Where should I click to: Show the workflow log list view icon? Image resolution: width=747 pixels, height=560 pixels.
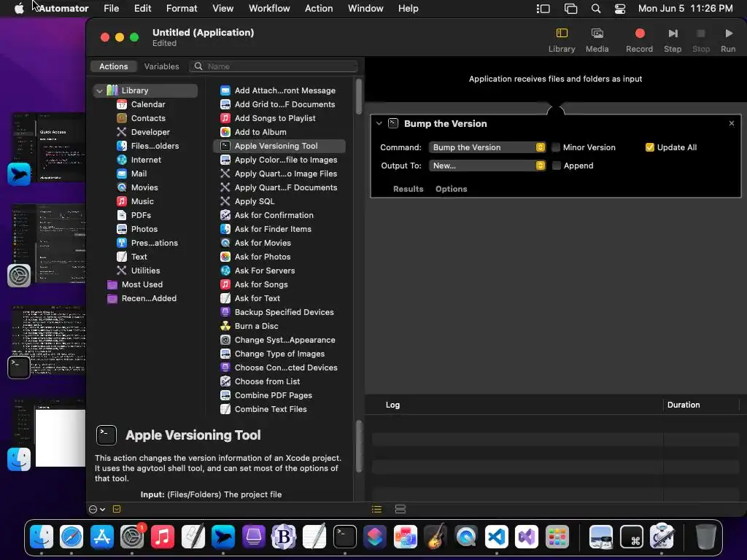pyautogui.click(x=376, y=509)
